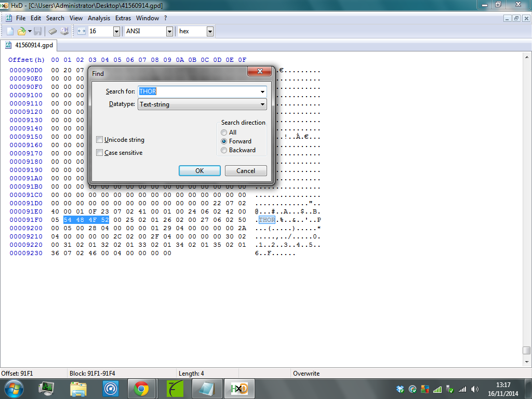
Task: Expand the hex offset base dropdown
Action: [x=210, y=31]
